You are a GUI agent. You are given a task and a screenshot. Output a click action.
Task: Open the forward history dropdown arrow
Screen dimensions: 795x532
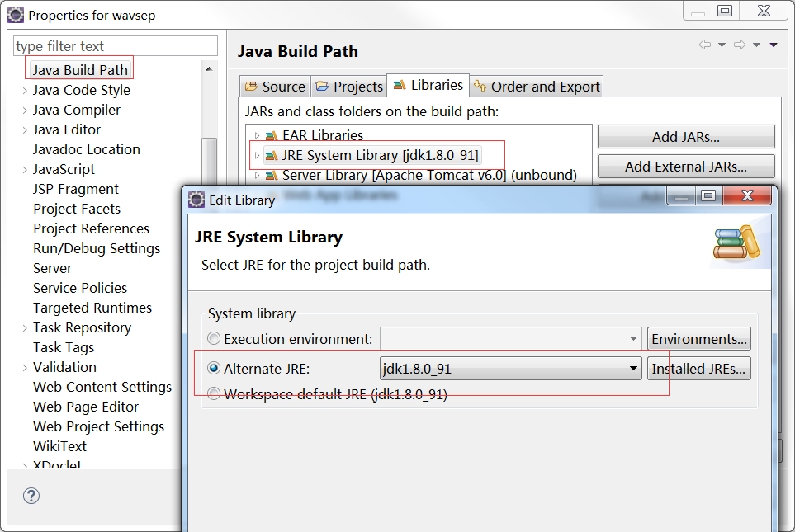[756, 45]
